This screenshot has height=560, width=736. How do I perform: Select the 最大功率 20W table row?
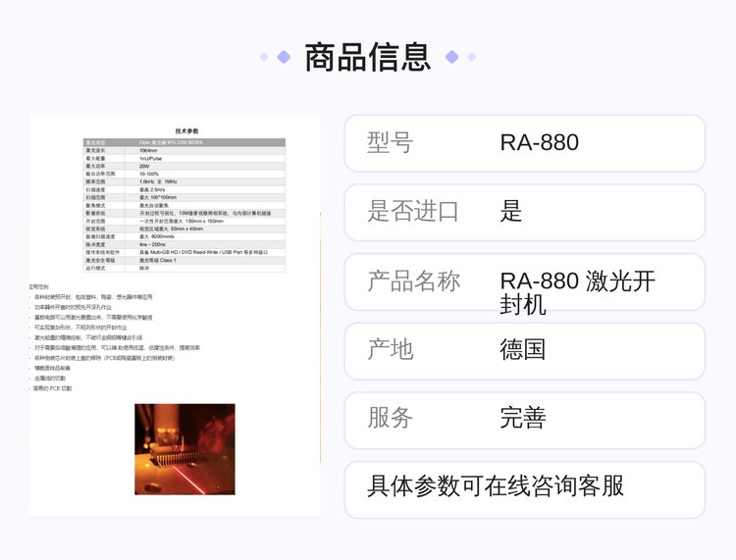click(x=184, y=166)
